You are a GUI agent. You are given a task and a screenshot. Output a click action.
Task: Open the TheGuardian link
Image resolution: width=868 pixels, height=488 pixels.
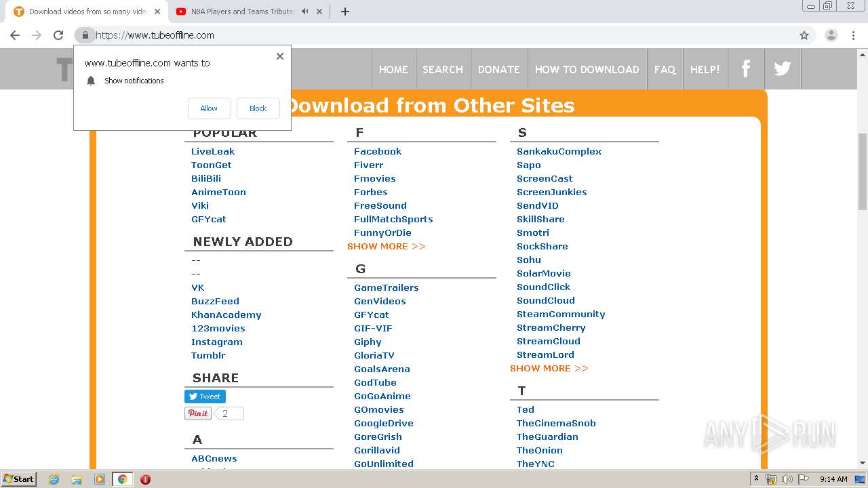547,436
